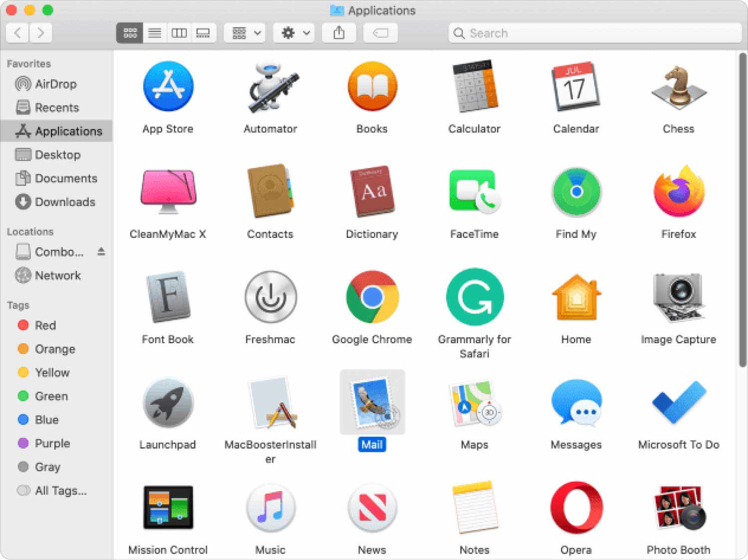Filter by the Yellow tag
This screenshot has width=748, height=560.
(x=56, y=373)
